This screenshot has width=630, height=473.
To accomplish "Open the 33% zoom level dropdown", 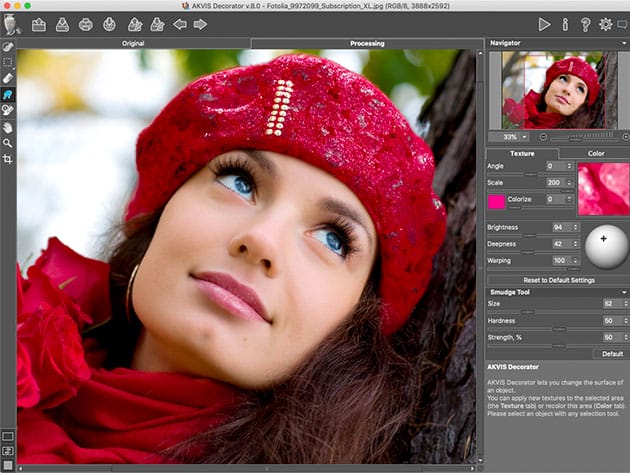I will tap(514, 136).
